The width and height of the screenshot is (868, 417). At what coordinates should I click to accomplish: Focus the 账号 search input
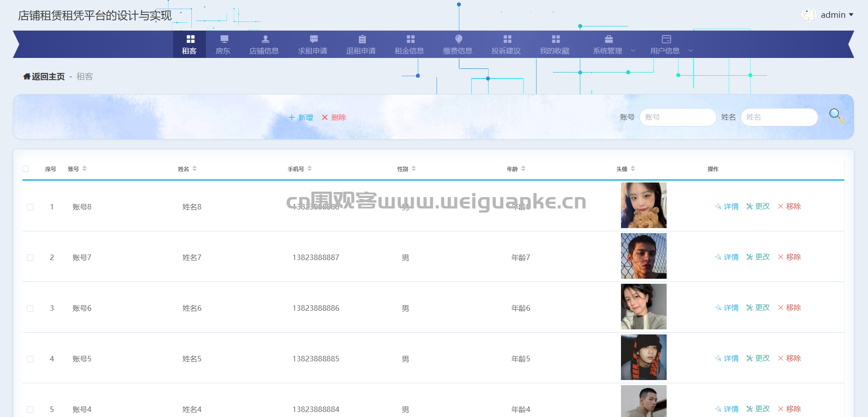click(678, 117)
